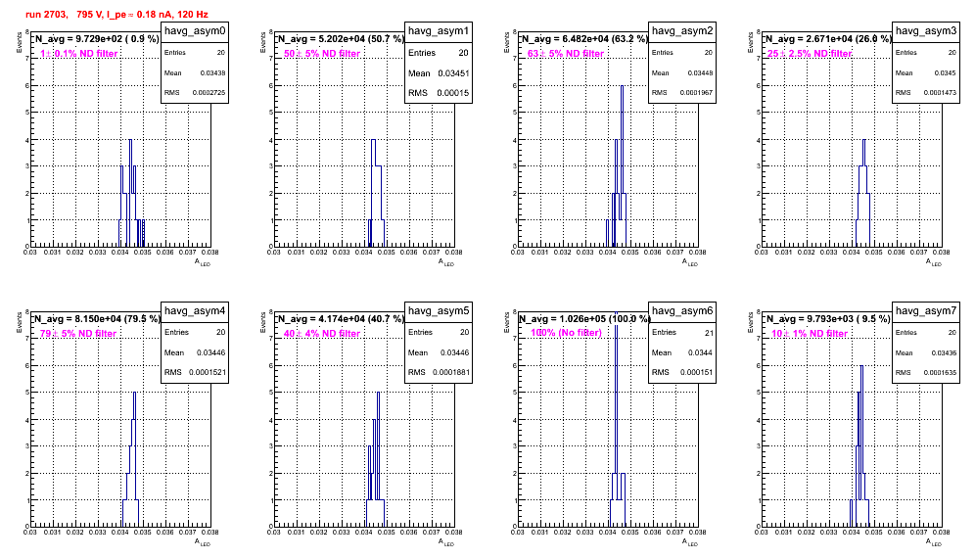Select the havg_asym3 stats box title
The image size is (975, 560).
(926, 31)
